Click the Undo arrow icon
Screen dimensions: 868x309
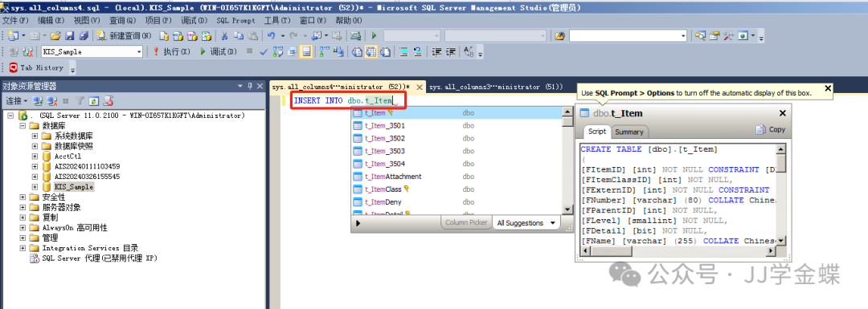pyautogui.click(x=271, y=36)
